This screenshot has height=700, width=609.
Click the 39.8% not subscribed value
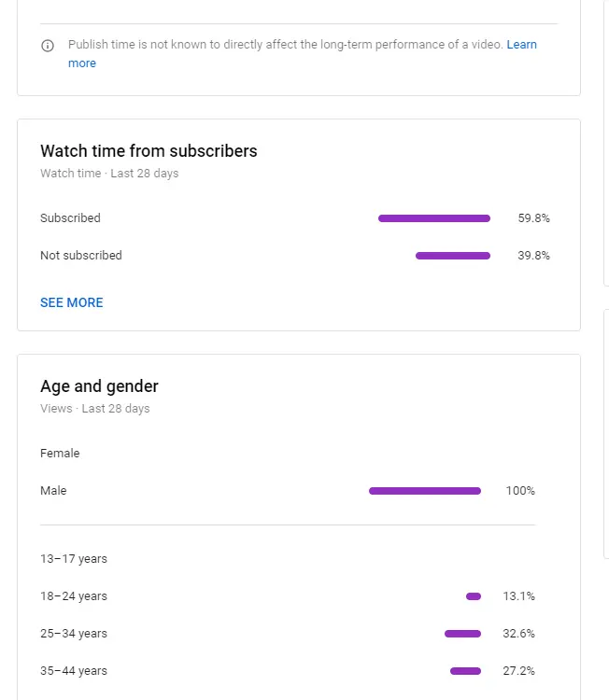533,256
